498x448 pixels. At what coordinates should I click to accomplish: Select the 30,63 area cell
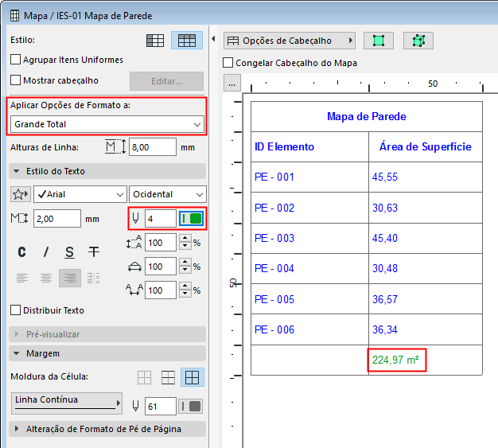tap(426, 208)
